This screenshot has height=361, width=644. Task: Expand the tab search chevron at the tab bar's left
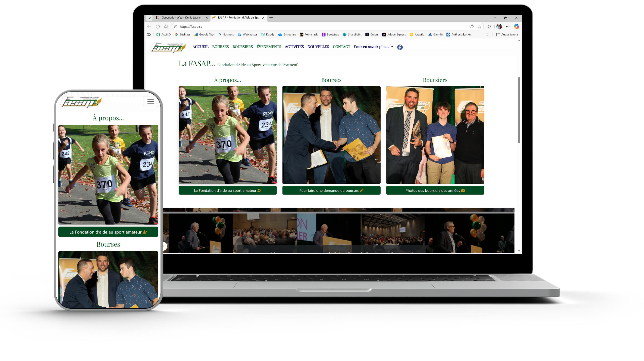coord(149,18)
